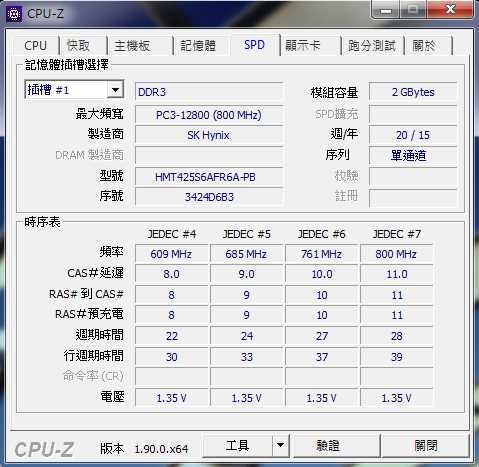
Task: Select the HMT425S6AFR6A-PB part number
Action: [x=209, y=177]
